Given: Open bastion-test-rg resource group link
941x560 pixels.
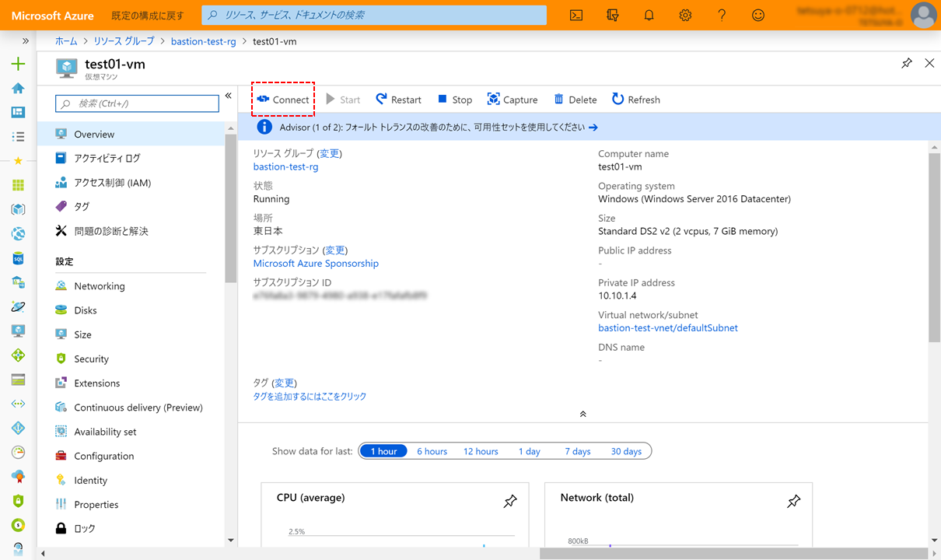Looking at the screenshot, I should (285, 166).
